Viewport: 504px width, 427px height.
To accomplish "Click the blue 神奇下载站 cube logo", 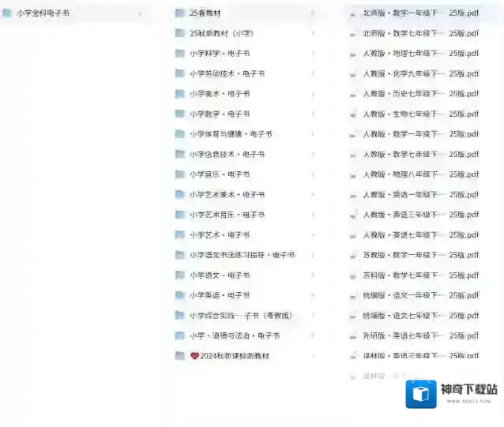I will tap(421, 394).
